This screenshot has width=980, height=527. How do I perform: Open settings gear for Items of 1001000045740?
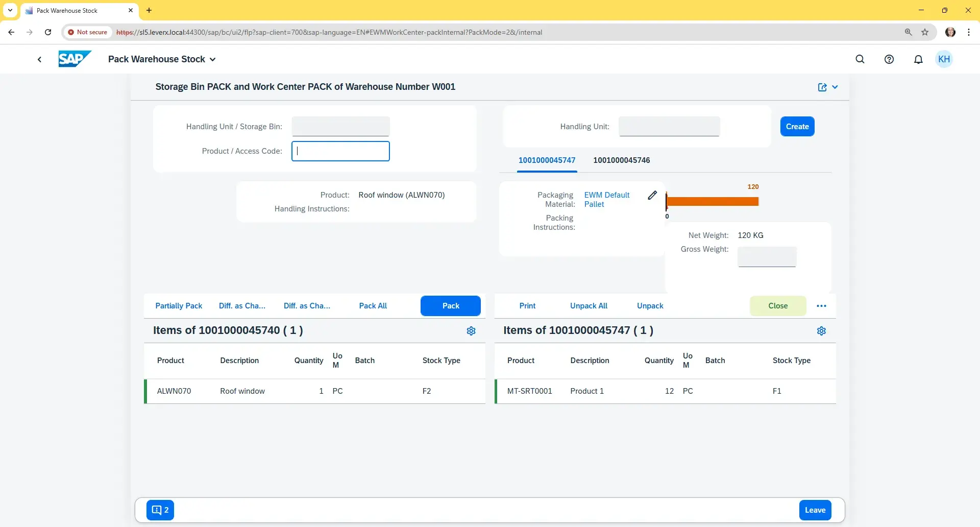coord(471,331)
